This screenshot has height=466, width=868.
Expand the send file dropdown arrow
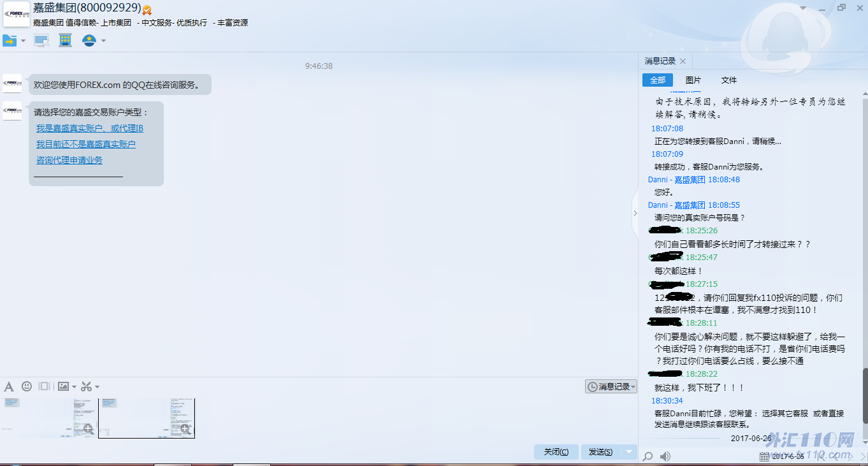click(x=24, y=41)
